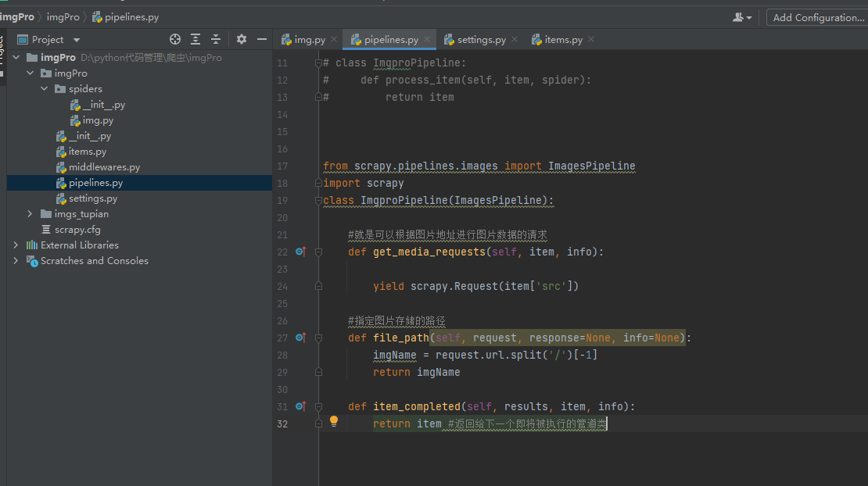This screenshot has height=486, width=868.
Task: Open the user account dropdown icon
Action: 742,17
